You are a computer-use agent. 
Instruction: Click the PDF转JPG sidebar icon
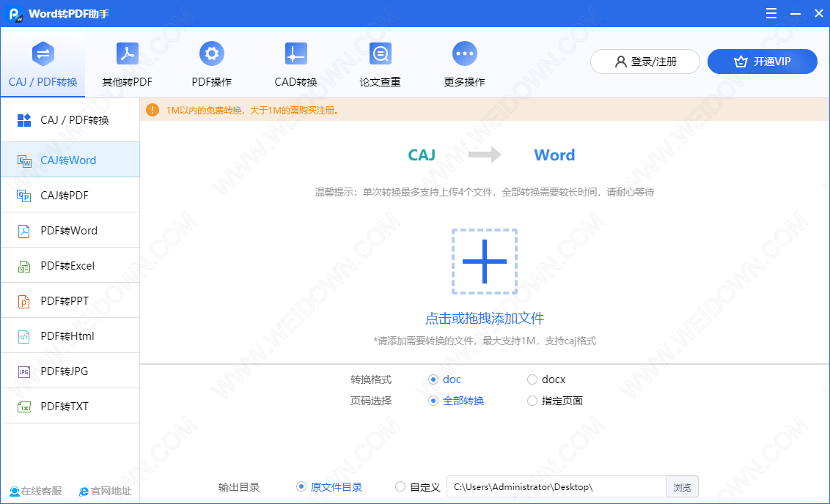pos(23,372)
